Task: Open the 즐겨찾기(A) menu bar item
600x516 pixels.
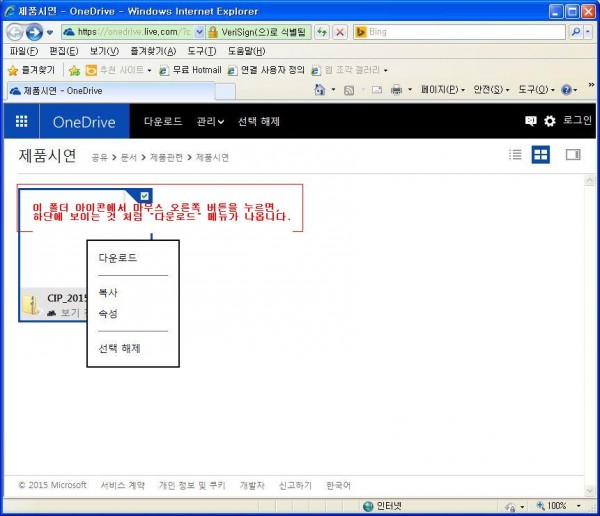Action: point(154,51)
